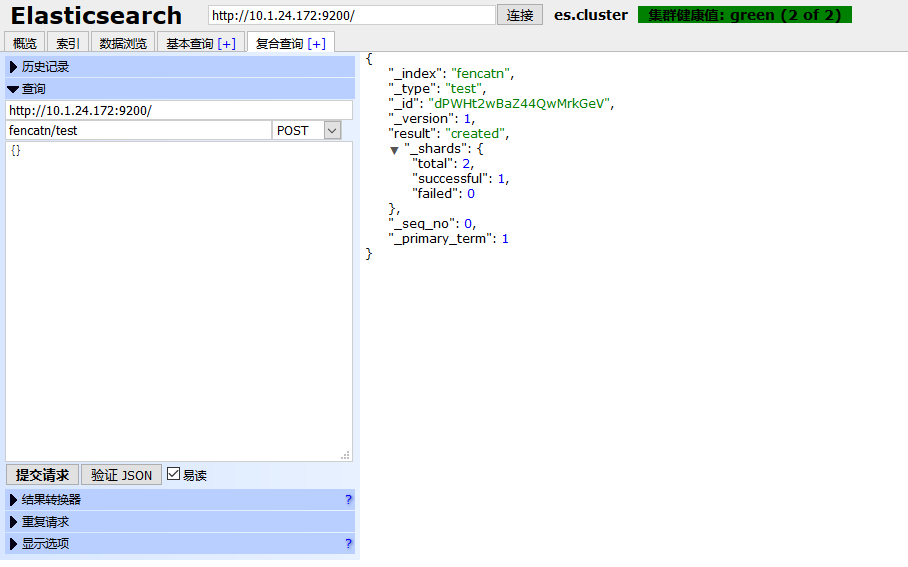Viewport: 908px width, 567px height.
Task: Focus the cluster address field at top
Action: (352, 15)
